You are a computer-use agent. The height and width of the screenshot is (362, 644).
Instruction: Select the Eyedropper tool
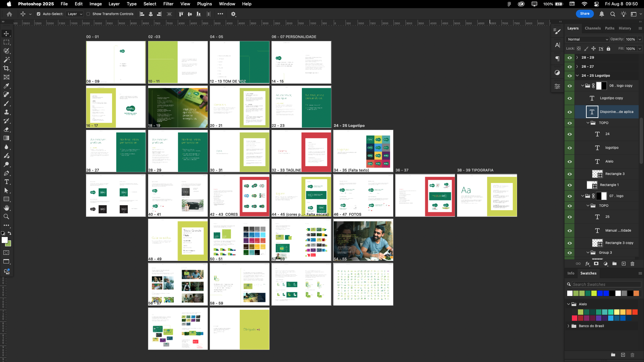pos(6,86)
